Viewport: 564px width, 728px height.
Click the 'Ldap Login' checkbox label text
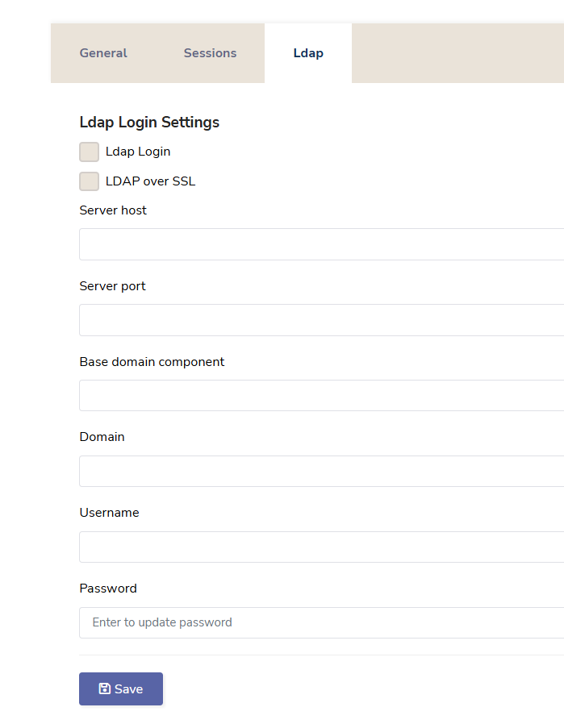[138, 152]
